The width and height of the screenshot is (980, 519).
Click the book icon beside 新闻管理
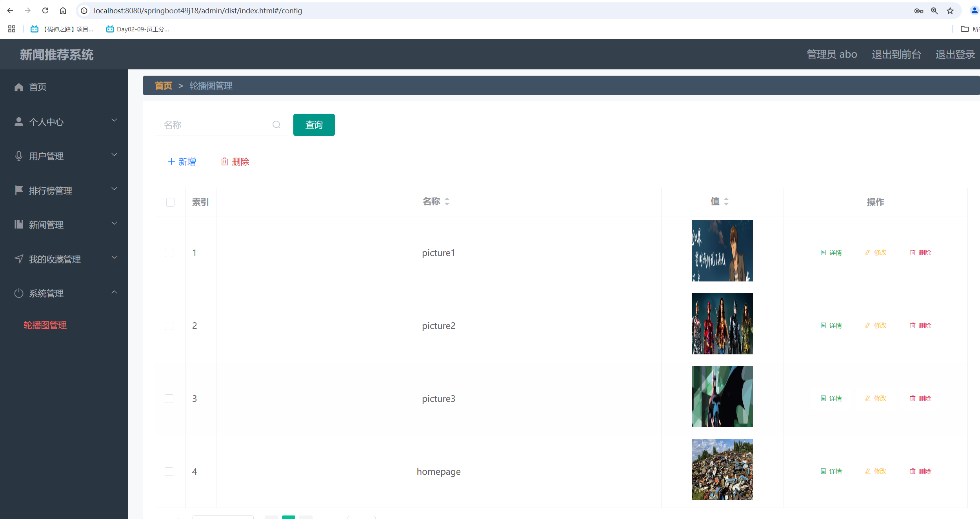tap(19, 224)
